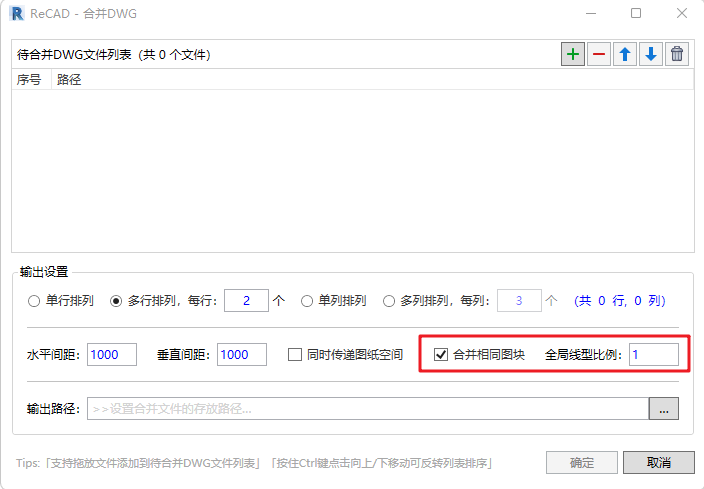
Task: Move selected file down with blue arrow
Action: pyautogui.click(x=651, y=54)
